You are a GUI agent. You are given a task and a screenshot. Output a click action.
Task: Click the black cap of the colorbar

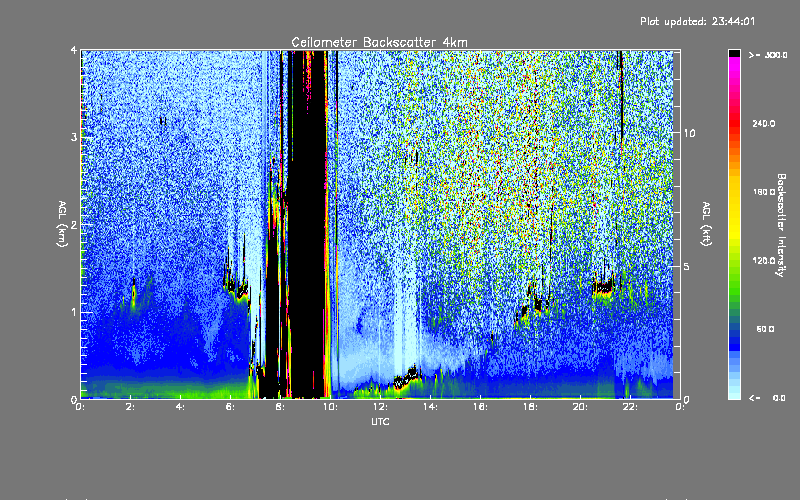734,53
